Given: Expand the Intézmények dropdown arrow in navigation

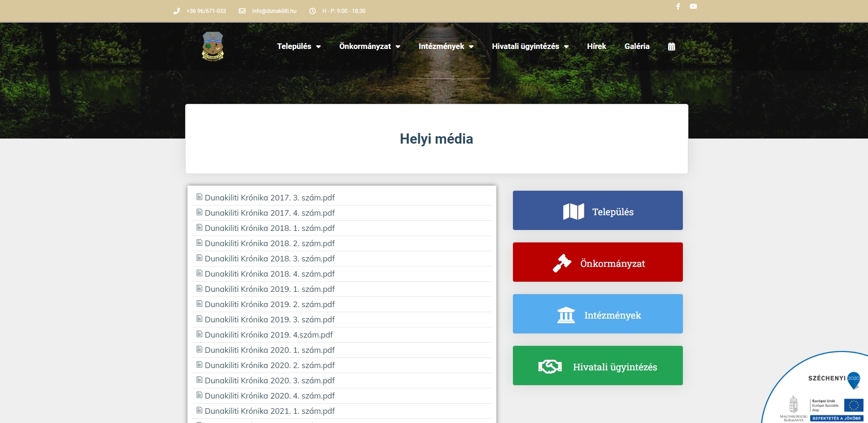Looking at the screenshot, I should pyautogui.click(x=471, y=47).
